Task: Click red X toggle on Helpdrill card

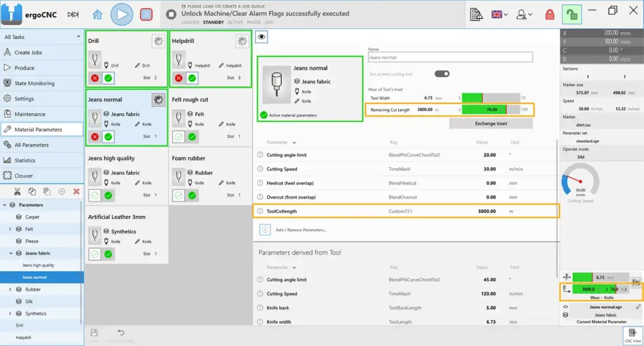Action: click(x=179, y=78)
